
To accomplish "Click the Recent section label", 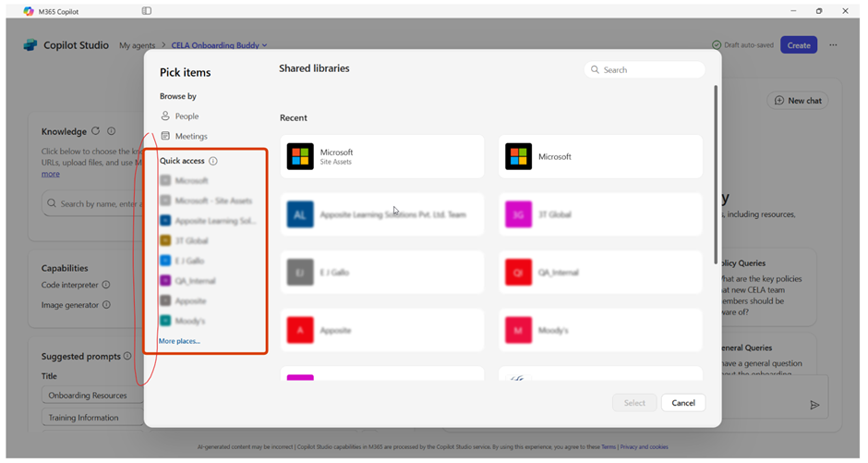I will (294, 118).
